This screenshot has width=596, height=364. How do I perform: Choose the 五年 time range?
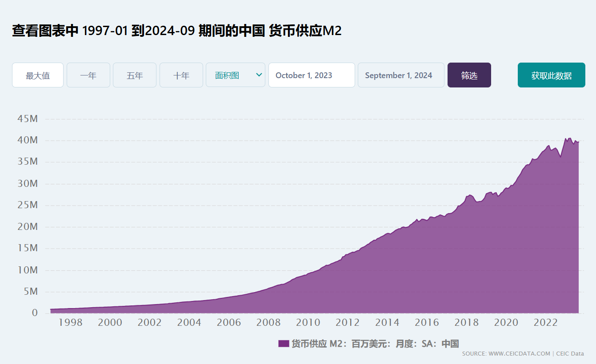(x=135, y=75)
